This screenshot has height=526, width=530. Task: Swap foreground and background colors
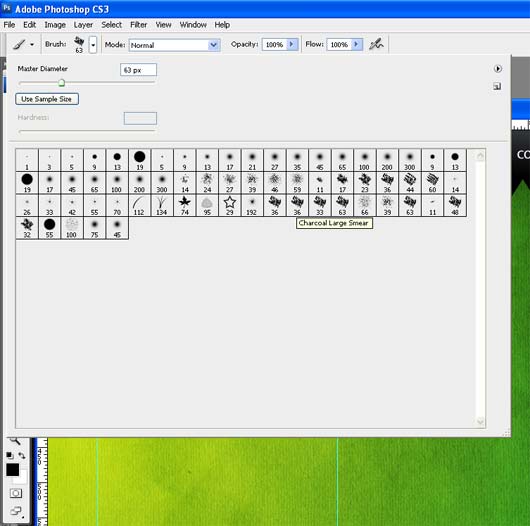click(x=22, y=455)
